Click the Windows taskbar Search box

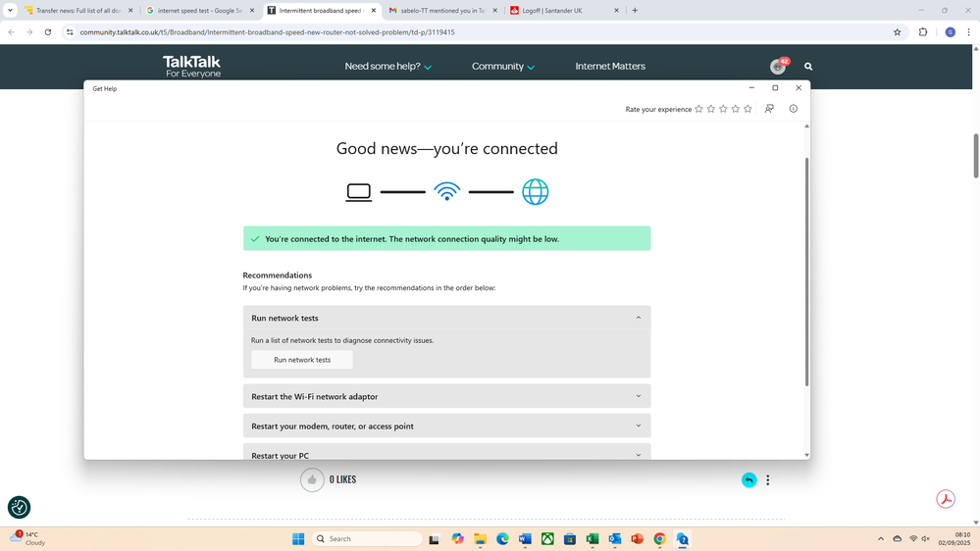367,538
